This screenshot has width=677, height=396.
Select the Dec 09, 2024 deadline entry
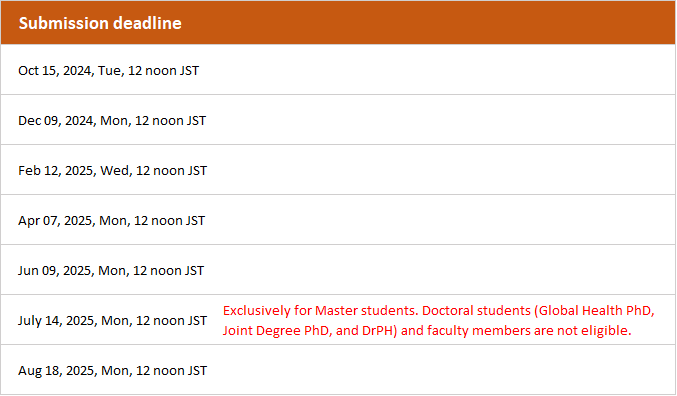coord(112,120)
